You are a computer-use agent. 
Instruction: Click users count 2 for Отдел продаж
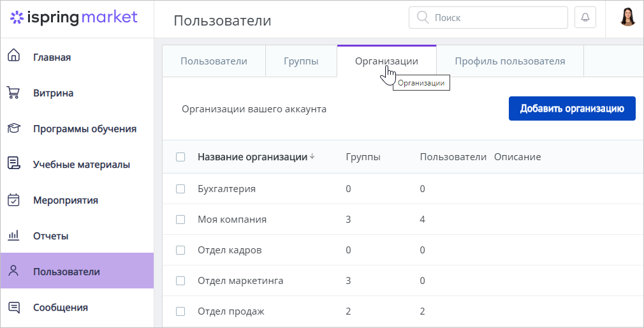[x=422, y=311]
